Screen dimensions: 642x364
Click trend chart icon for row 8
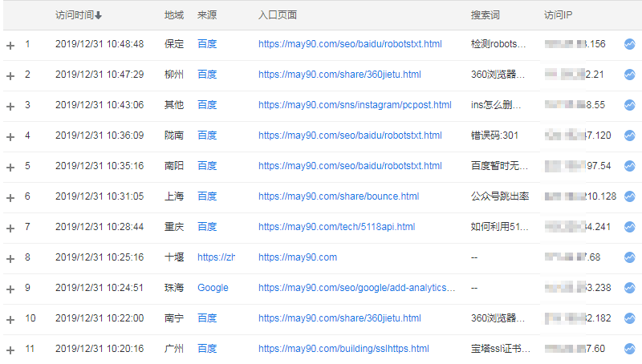tap(630, 257)
